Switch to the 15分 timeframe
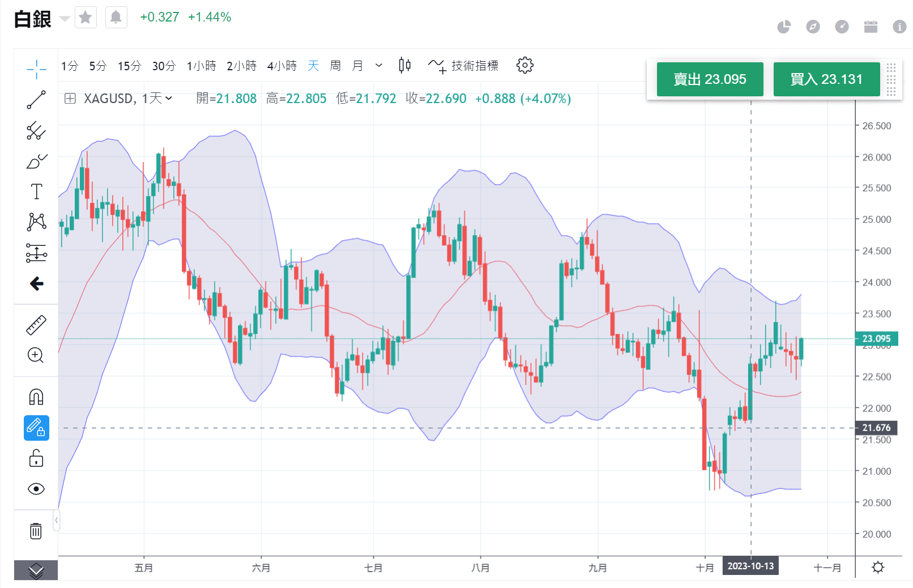Image resolution: width=913 pixels, height=588 pixels. (129, 66)
